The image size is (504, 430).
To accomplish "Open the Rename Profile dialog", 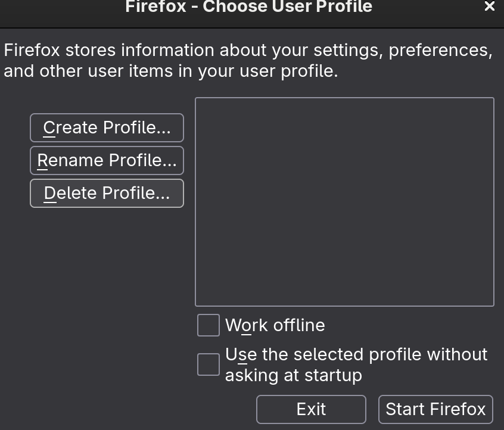I will tap(107, 161).
